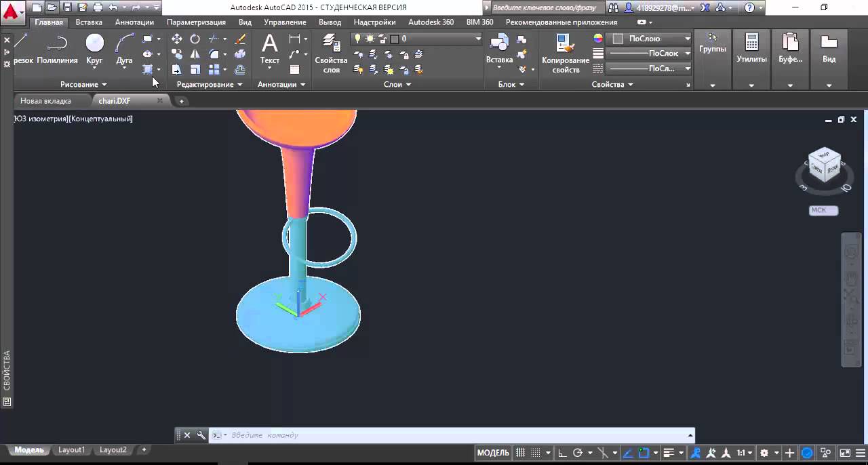Expand the Блок panel
This screenshot has width=868, height=465.
tap(511, 84)
